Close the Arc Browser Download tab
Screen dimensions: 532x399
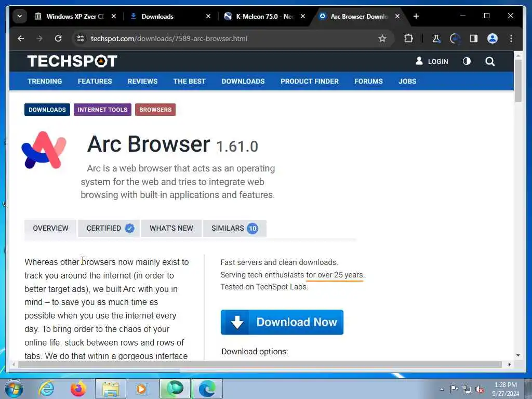tap(397, 16)
